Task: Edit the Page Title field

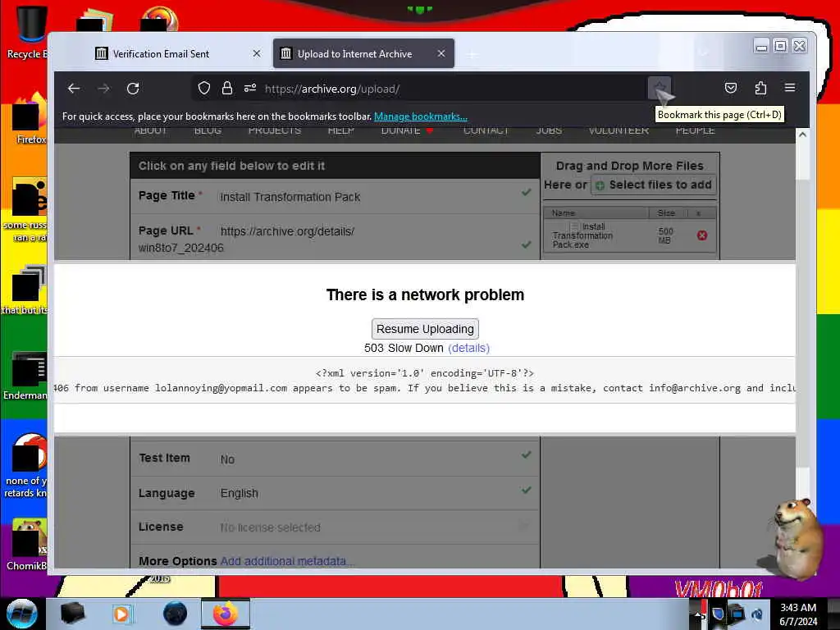Action: (x=335, y=197)
